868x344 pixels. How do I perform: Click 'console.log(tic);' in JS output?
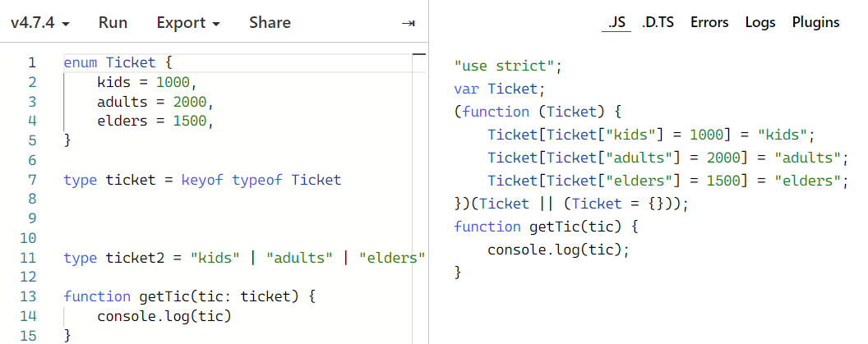point(559,250)
